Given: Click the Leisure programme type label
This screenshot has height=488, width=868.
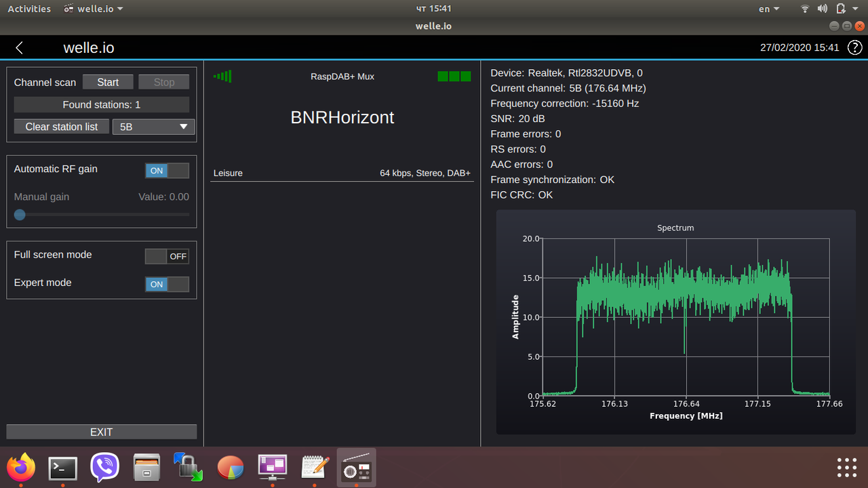Looking at the screenshot, I should coord(228,174).
